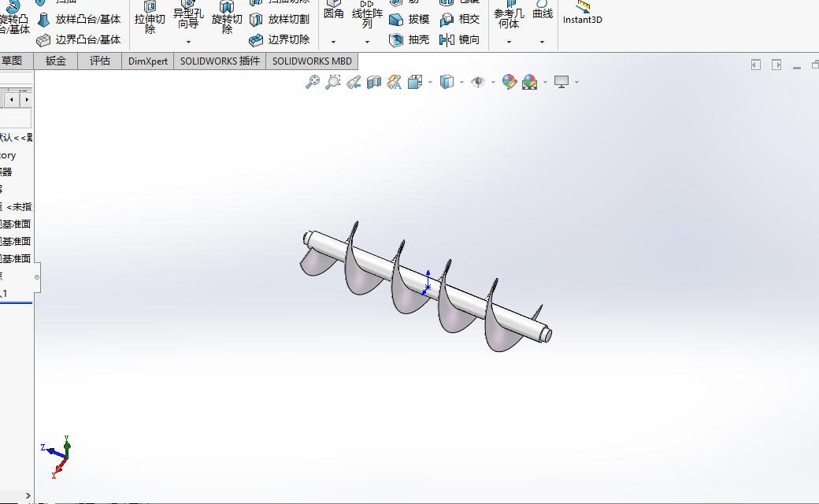Click the Previous View icon
This screenshot has width=819, height=504.
point(354,82)
